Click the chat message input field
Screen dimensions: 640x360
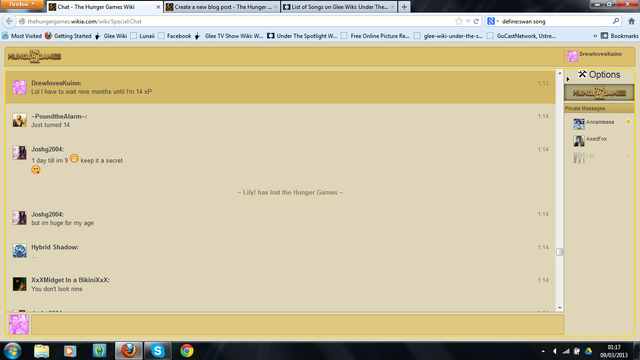[x=298, y=324]
